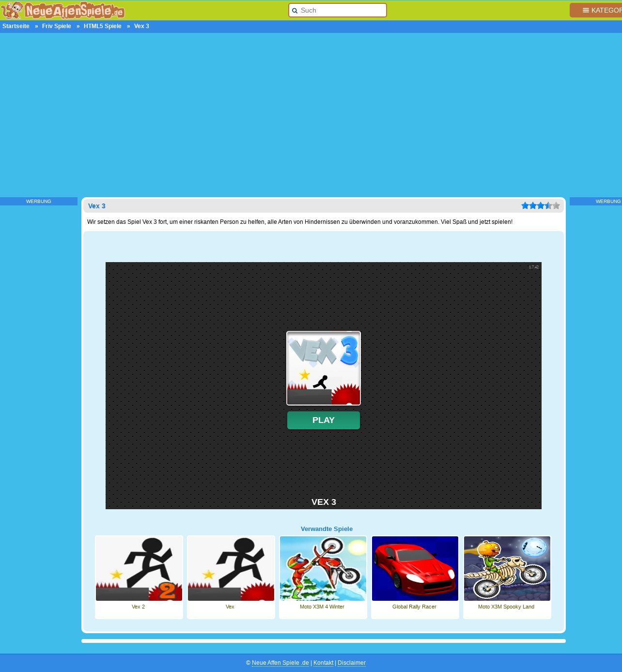
Task: Rate the game five stars
Action: coord(556,205)
